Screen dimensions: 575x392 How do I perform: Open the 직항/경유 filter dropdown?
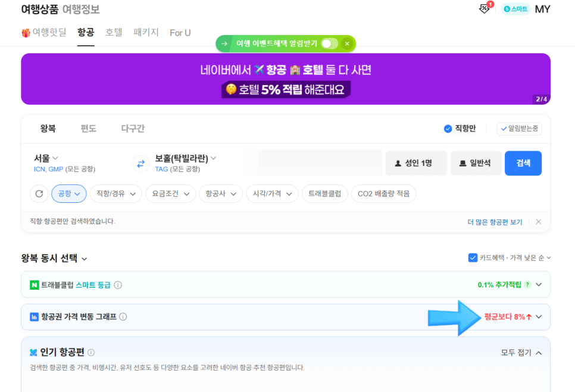click(116, 193)
